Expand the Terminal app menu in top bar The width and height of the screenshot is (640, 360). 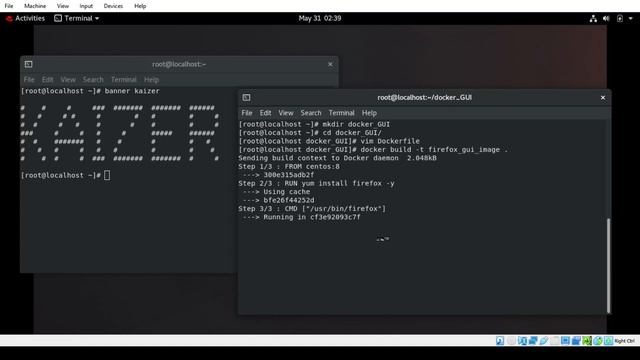click(77, 18)
